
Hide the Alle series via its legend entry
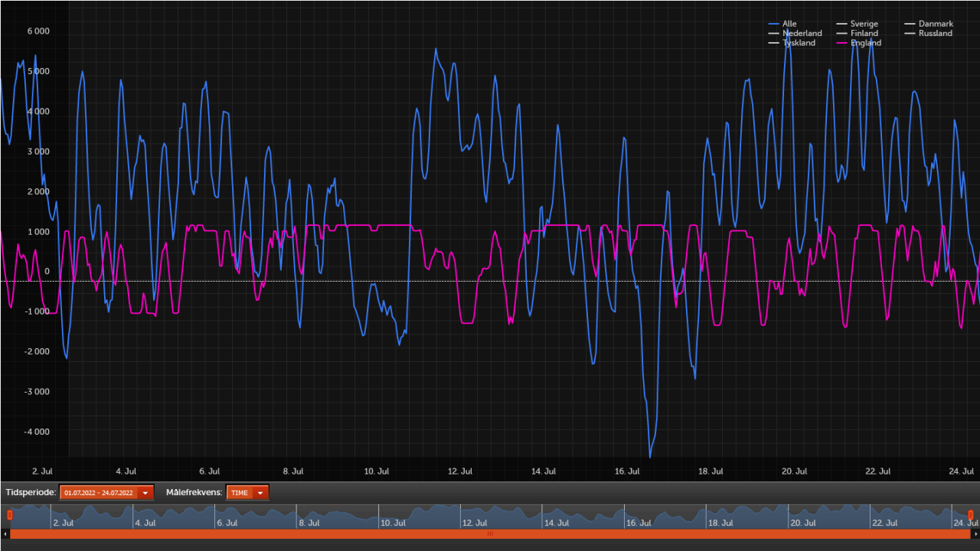coord(789,24)
